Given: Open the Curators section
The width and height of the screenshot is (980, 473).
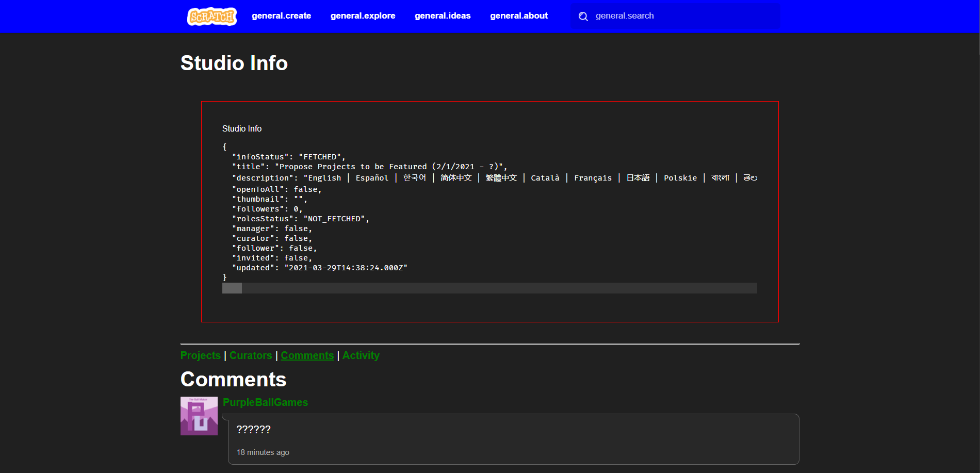Looking at the screenshot, I should tap(251, 355).
